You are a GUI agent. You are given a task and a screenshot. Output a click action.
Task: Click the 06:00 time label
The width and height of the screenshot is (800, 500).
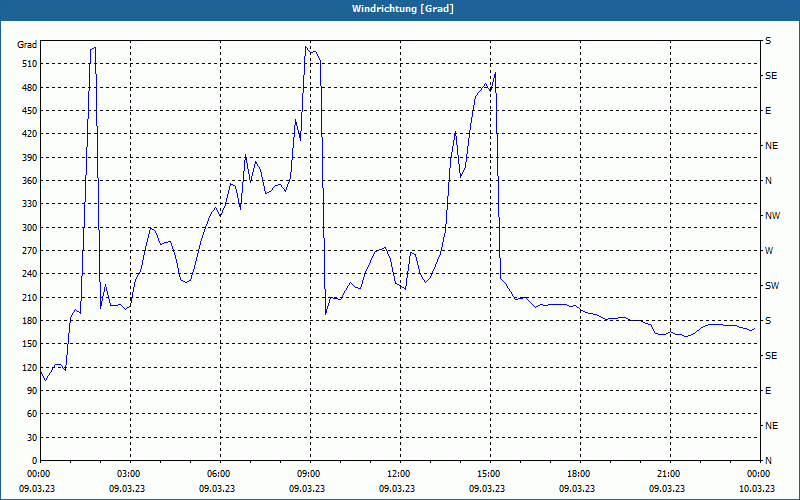(220, 474)
